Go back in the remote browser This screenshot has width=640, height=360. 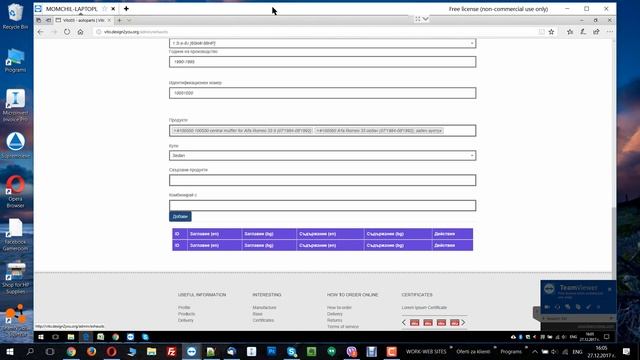pyautogui.click(x=40, y=31)
